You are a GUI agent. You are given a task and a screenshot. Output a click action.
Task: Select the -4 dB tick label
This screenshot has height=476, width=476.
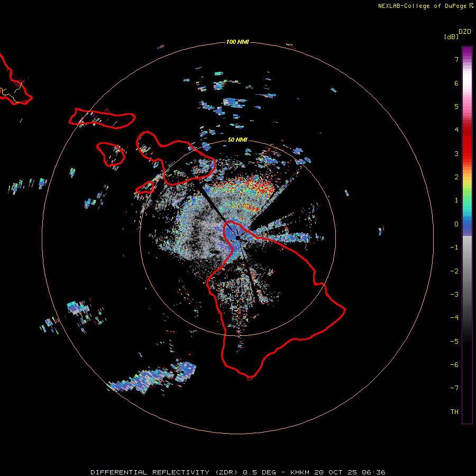[x=454, y=318]
